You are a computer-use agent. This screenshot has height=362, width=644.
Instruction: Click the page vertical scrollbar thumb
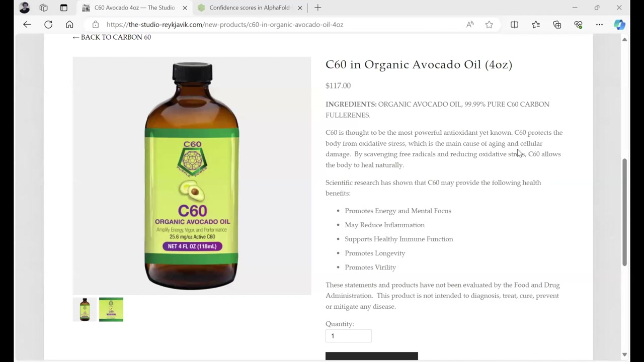coord(624,212)
